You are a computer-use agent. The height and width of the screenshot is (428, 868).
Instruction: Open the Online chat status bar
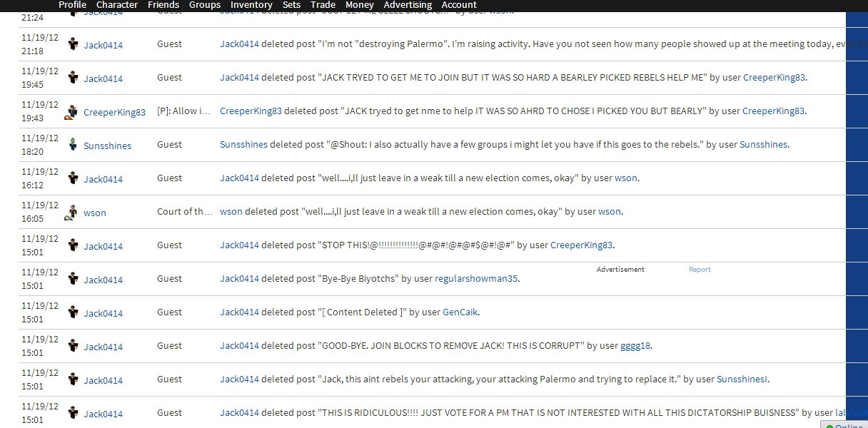844,425
